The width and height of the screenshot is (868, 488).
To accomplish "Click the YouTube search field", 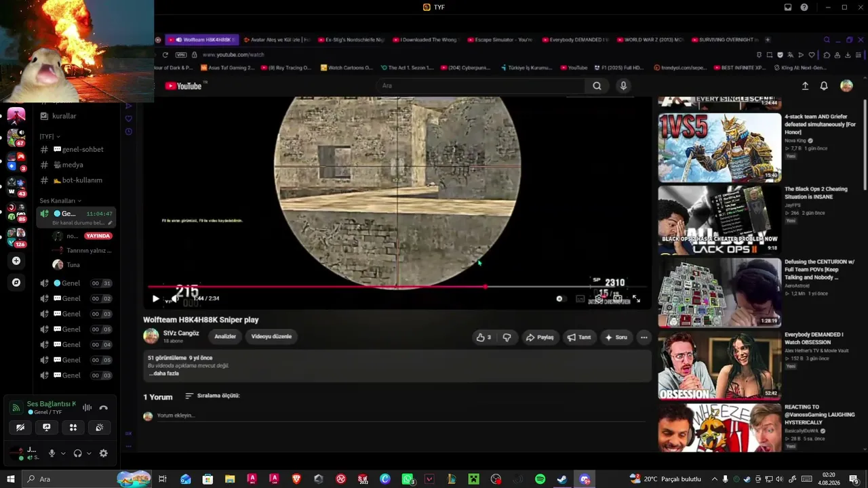I will 480,86.
